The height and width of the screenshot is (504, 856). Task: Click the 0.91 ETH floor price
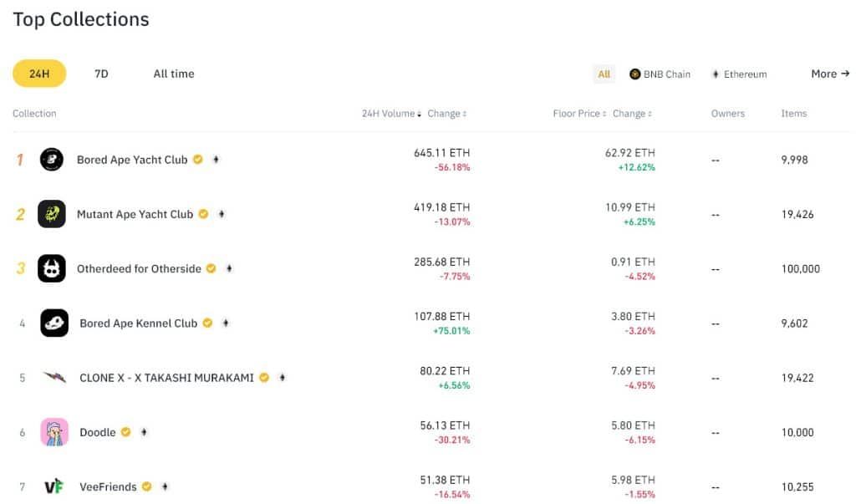coord(634,262)
